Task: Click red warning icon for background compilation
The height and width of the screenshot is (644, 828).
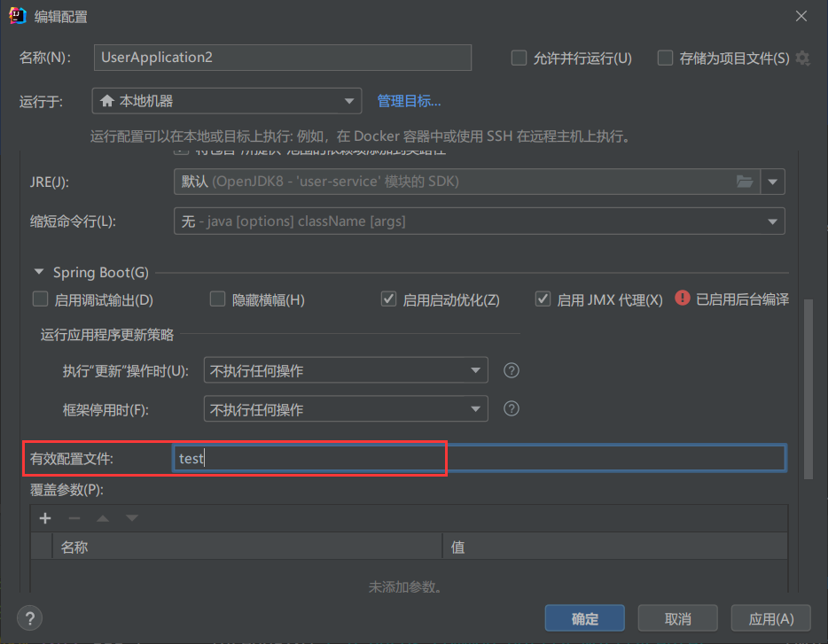Action: pyautogui.click(x=683, y=299)
